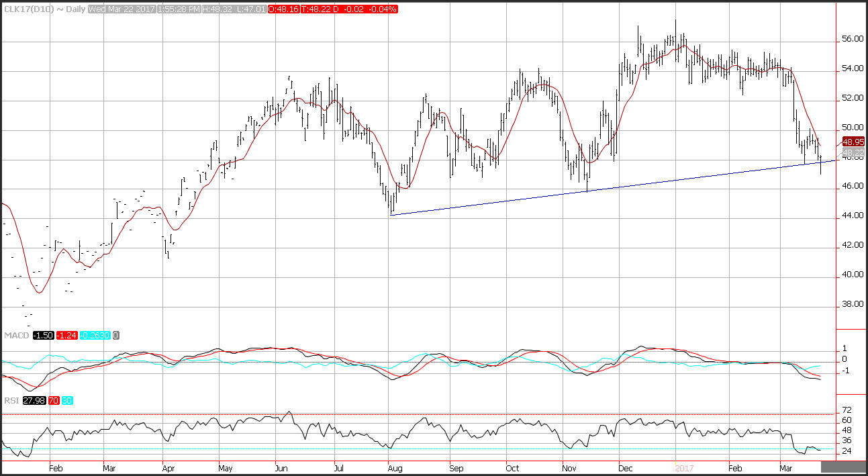The width and height of the screenshot is (868, 476).
Task: Click the gray MACD zero-line box
Action: pos(115,335)
